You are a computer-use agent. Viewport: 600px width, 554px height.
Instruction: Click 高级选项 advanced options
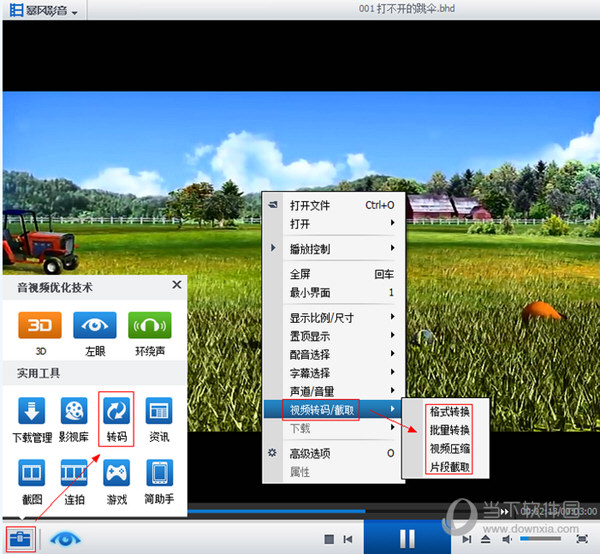tap(332, 453)
